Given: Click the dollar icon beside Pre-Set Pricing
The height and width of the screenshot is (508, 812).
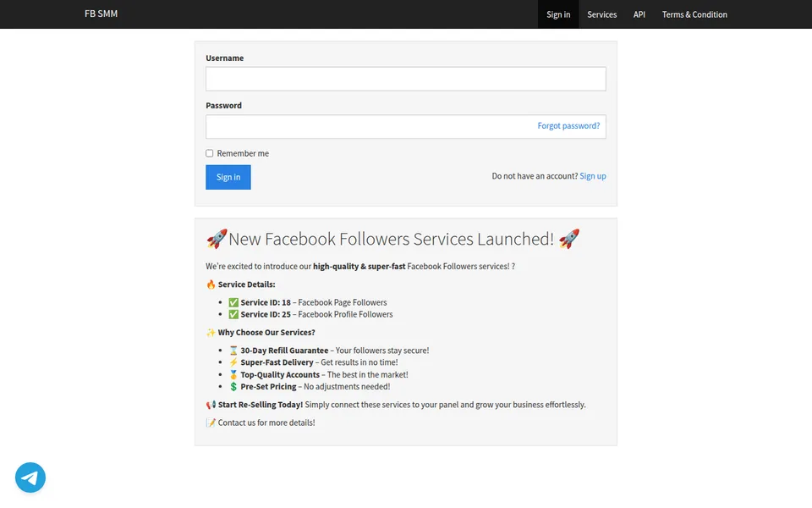Looking at the screenshot, I should pos(233,387).
